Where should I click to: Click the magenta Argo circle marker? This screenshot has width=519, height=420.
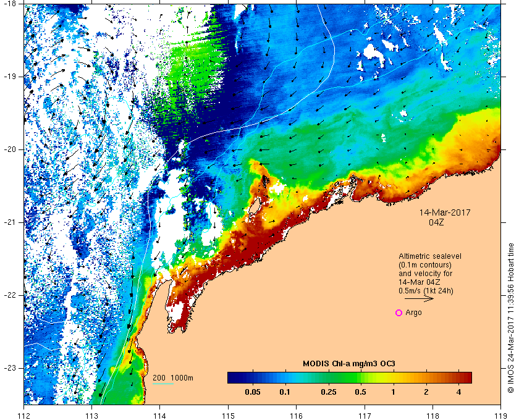(x=399, y=313)
